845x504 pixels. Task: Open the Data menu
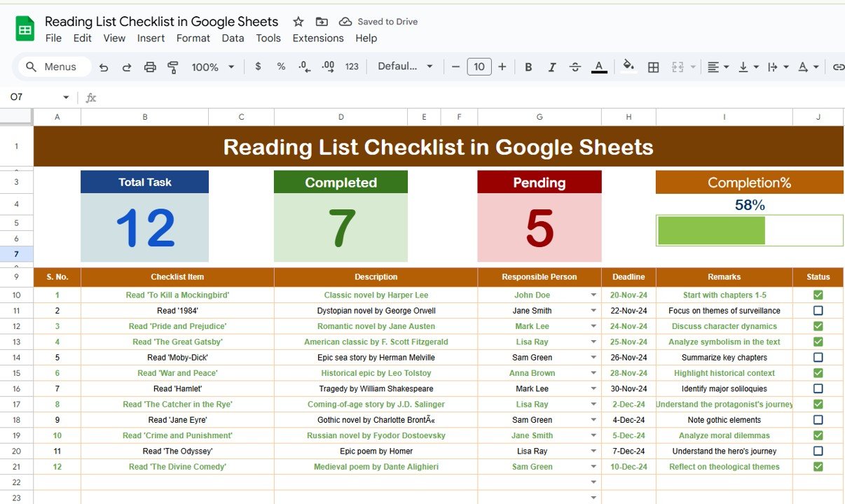(233, 38)
